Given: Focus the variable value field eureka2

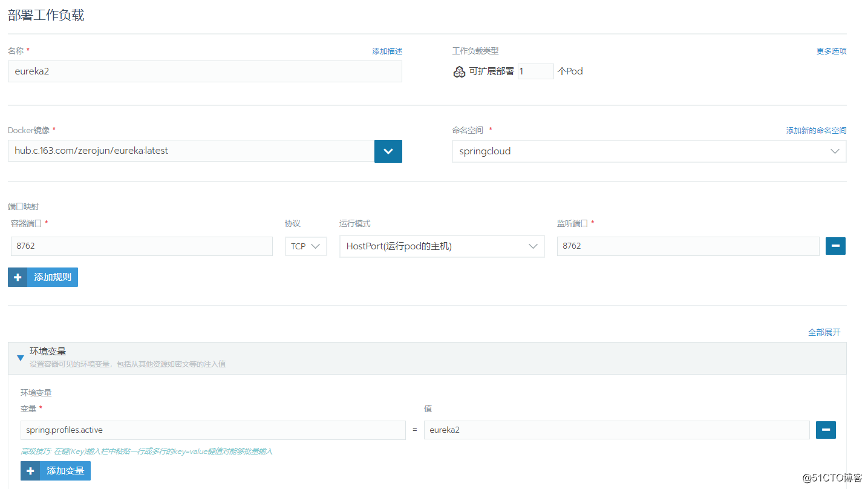Looking at the screenshot, I should 617,430.
